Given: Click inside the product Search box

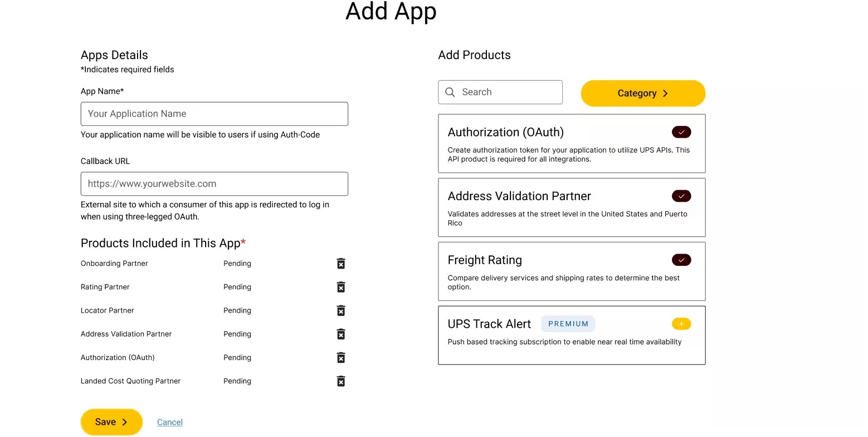Looking at the screenshot, I should pyautogui.click(x=500, y=92).
